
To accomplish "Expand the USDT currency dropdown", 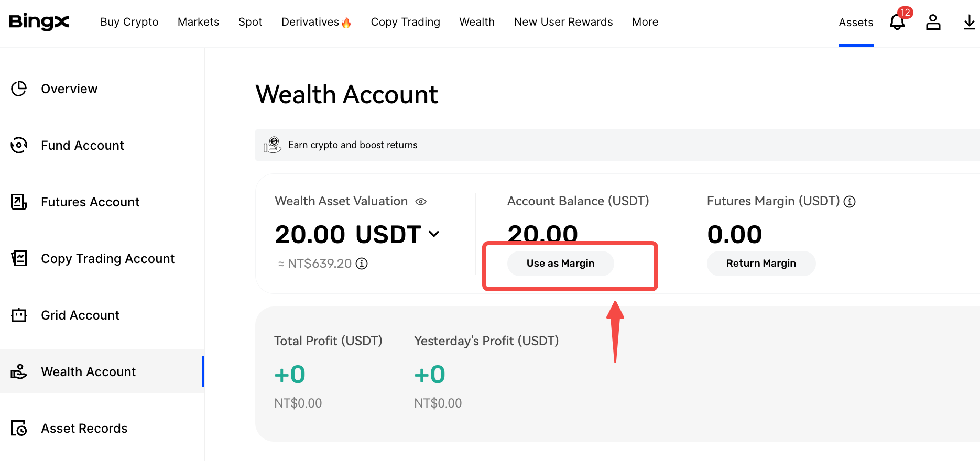I will (x=434, y=234).
